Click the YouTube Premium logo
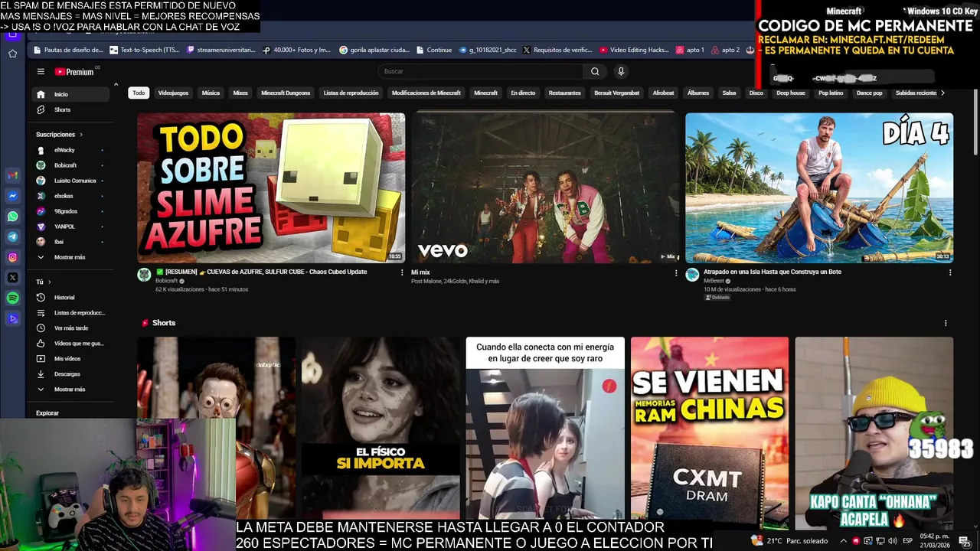Image resolution: width=980 pixels, height=551 pixels. coord(74,72)
